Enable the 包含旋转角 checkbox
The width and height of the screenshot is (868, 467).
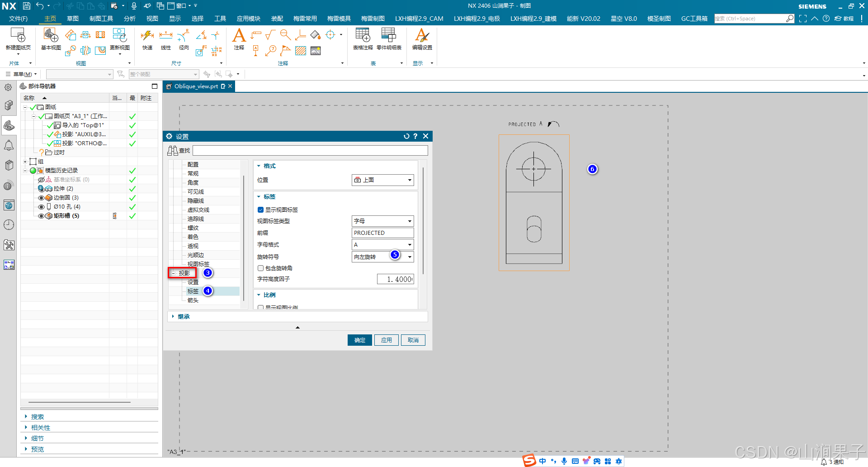pyautogui.click(x=260, y=268)
